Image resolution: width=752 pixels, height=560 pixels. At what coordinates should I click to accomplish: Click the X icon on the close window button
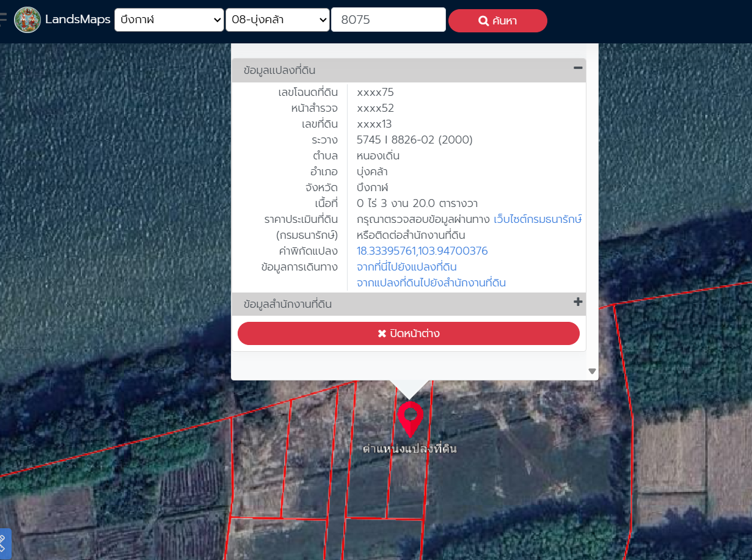pyautogui.click(x=382, y=333)
